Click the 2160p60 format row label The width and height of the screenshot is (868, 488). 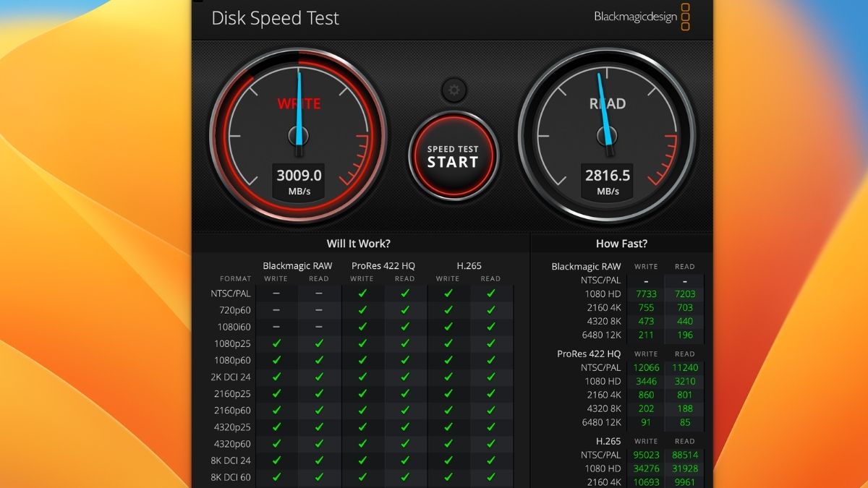click(x=233, y=410)
